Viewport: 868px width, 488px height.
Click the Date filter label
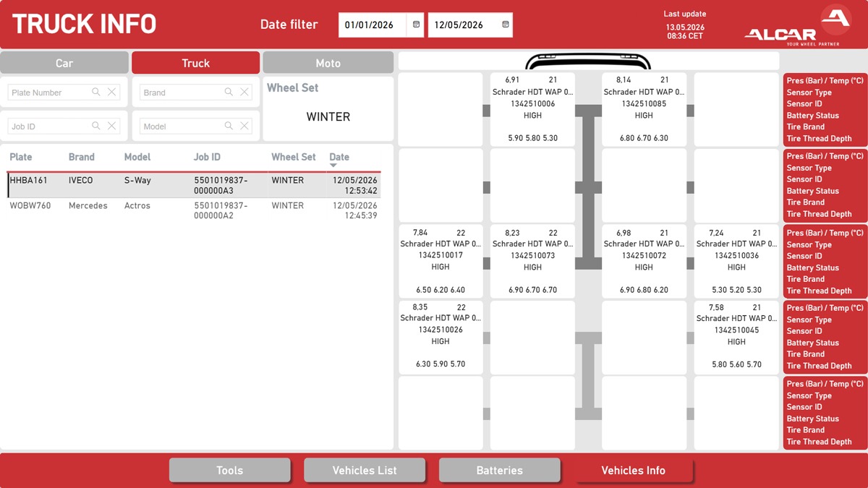coord(289,25)
